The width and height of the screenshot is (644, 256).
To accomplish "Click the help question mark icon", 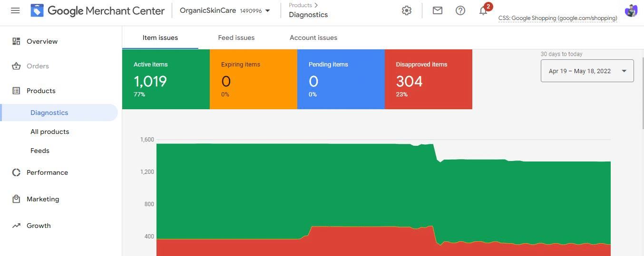I will (x=460, y=10).
